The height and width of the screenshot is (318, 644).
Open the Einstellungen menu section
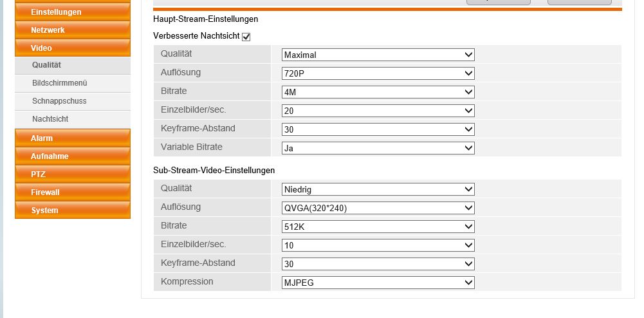(x=72, y=12)
